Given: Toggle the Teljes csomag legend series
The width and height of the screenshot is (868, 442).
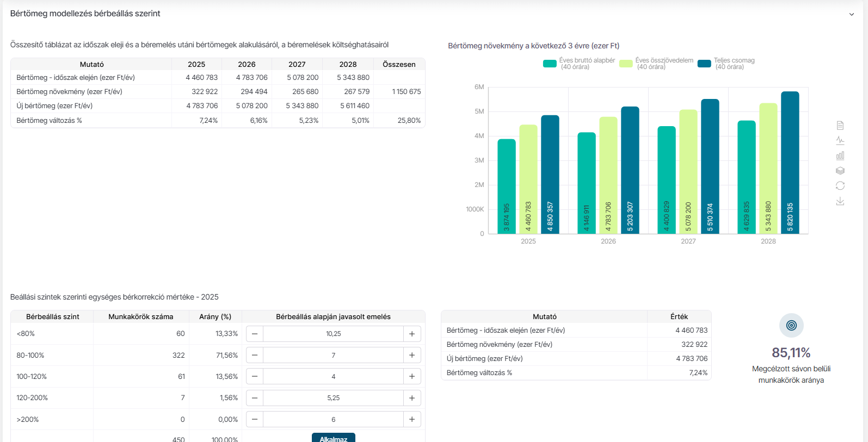Looking at the screenshot, I should coord(704,64).
